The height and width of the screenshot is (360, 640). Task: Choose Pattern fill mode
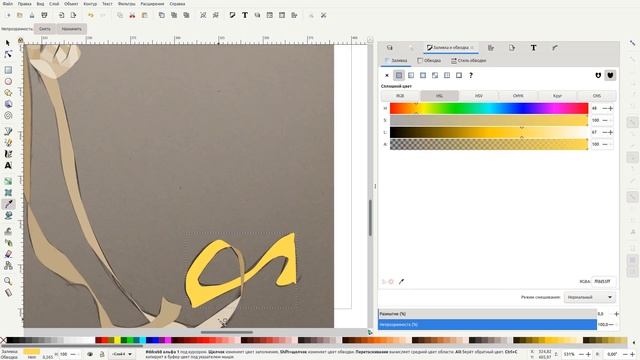pyautogui.click(x=447, y=75)
